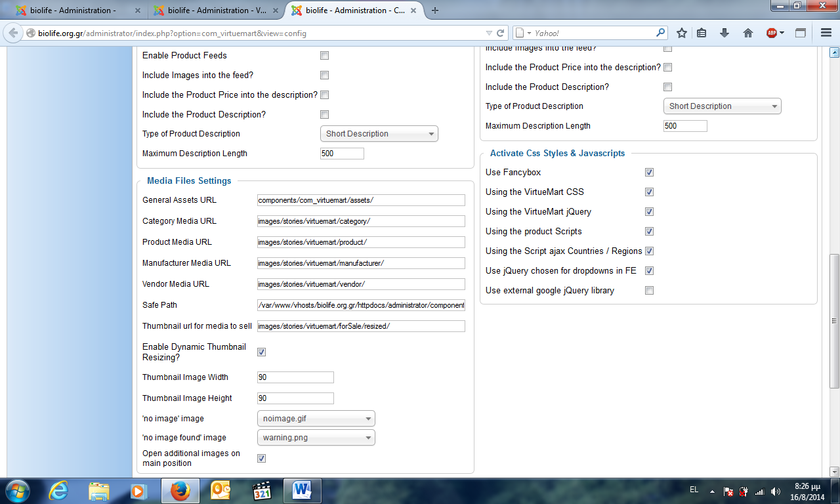
Task: Show hidden tray icons arrow
Action: click(712, 491)
